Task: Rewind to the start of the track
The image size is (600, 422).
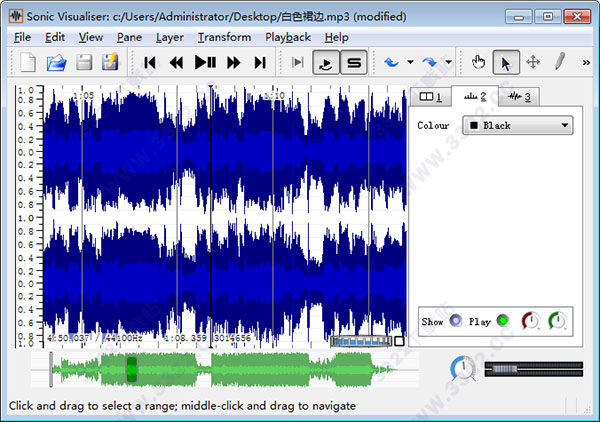Action: pyautogui.click(x=150, y=62)
